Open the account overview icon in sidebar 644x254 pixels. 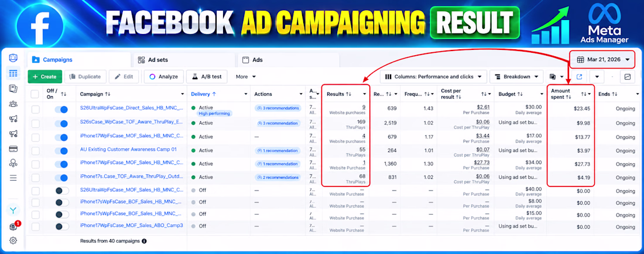pyautogui.click(x=13, y=57)
